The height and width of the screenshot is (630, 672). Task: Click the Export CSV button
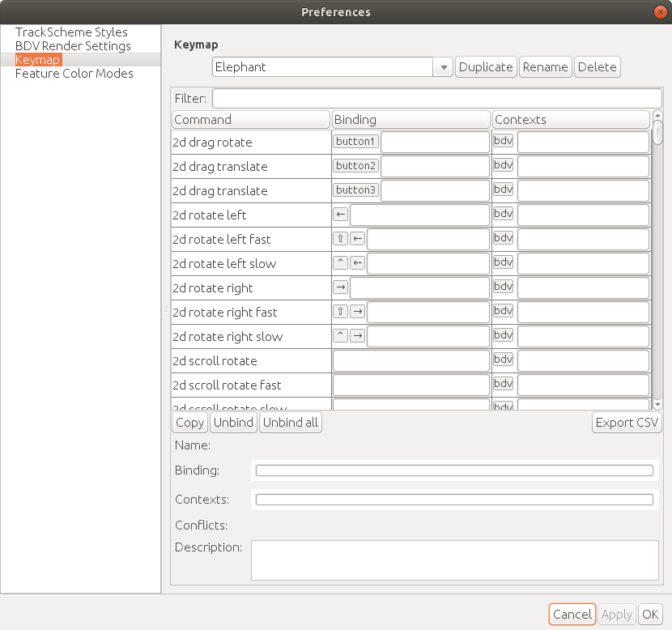[x=627, y=423]
